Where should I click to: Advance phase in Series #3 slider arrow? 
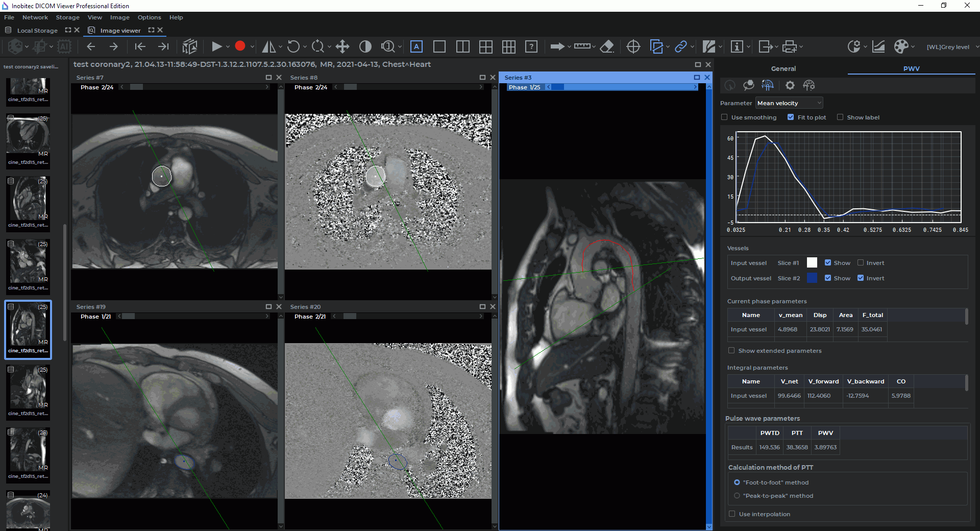click(x=695, y=87)
